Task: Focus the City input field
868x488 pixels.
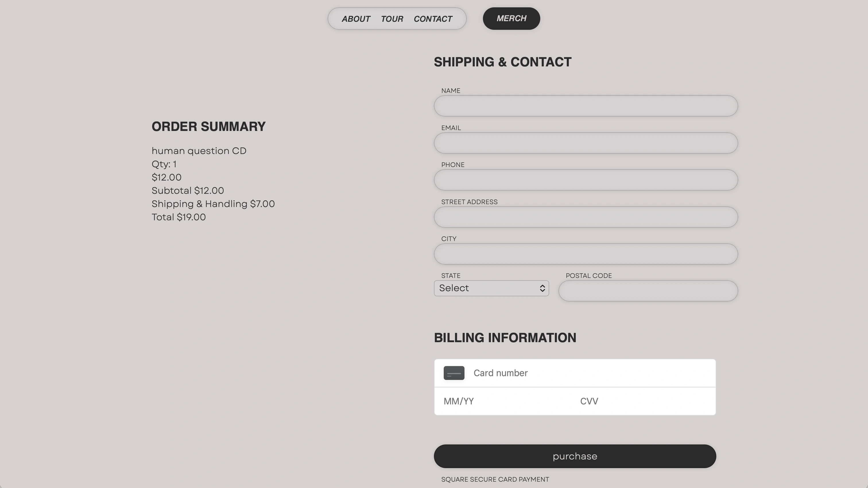Action: (586, 254)
